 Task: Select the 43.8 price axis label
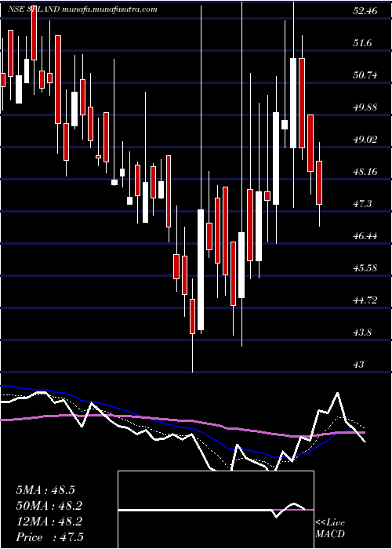[362, 333]
